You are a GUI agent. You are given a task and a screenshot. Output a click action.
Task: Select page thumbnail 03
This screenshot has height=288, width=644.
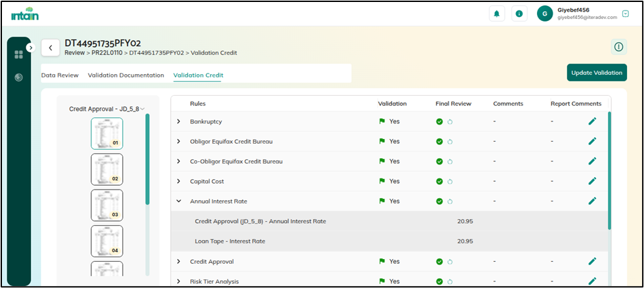(x=106, y=205)
